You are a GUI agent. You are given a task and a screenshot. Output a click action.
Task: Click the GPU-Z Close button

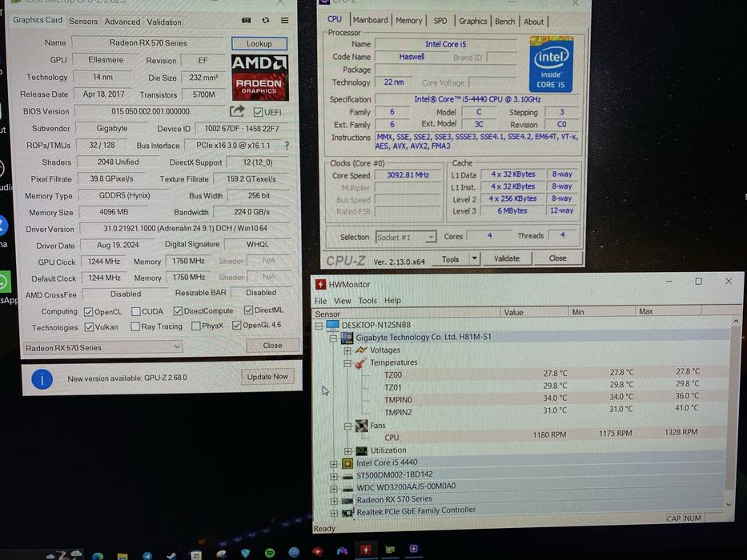(272, 346)
